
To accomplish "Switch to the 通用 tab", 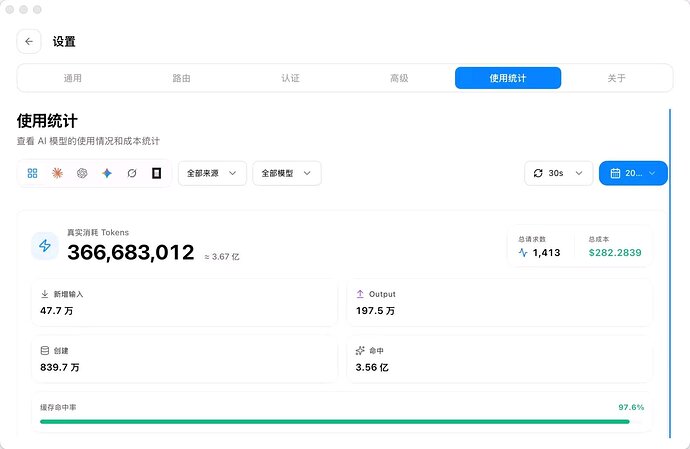I will [x=73, y=78].
